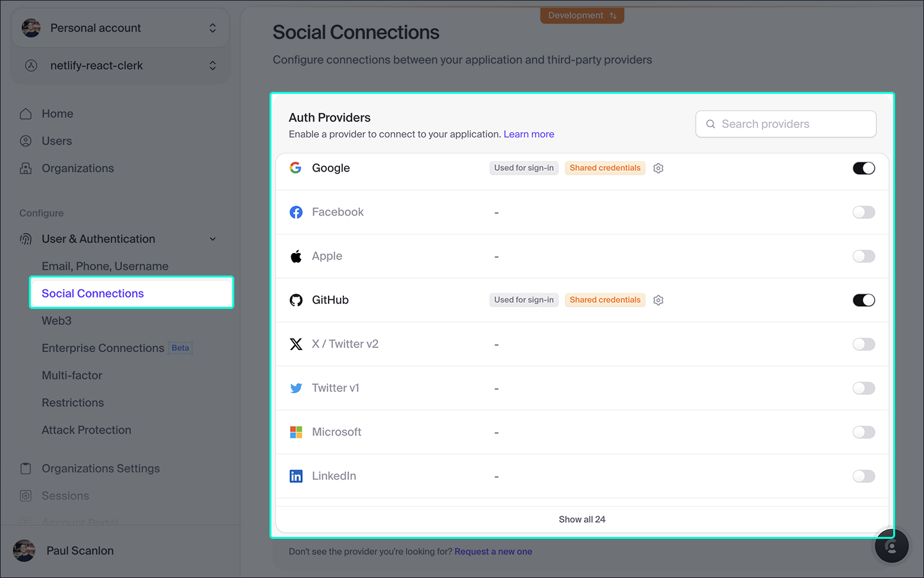Click the Microsoft logo icon
The width and height of the screenshot is (924, 578).
[x=296, y=432]
